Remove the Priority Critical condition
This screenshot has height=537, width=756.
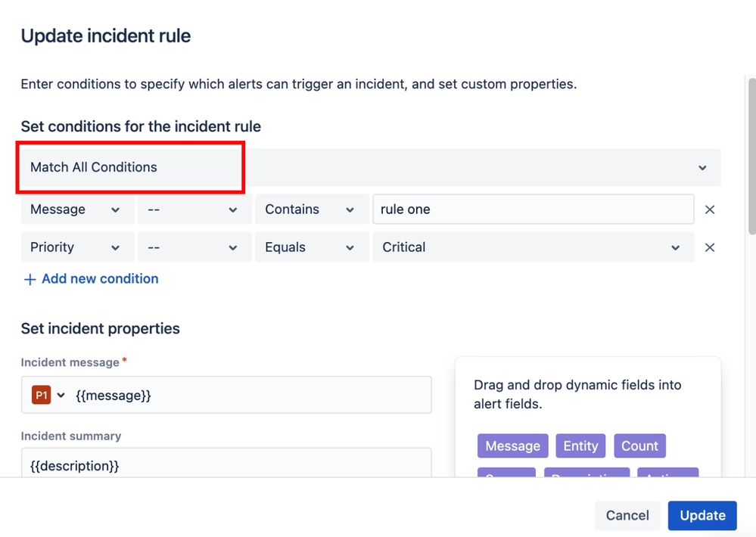pyautogui.click(x=709, y=247)
